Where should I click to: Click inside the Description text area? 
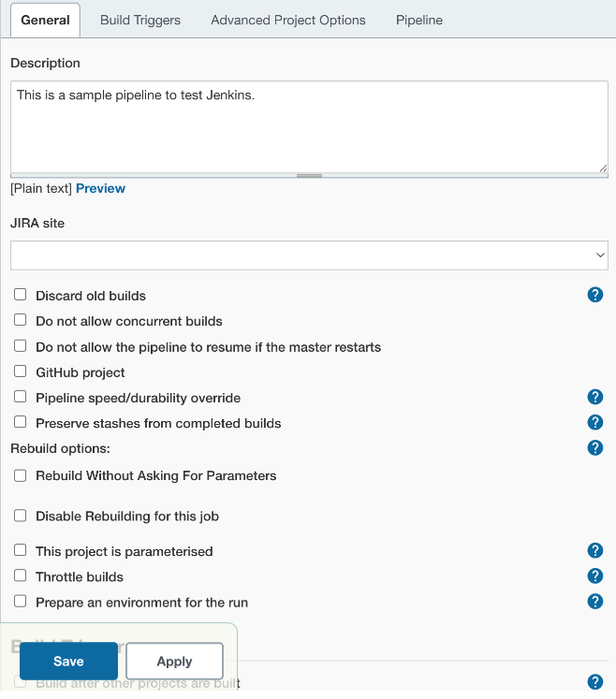pos(309,126)
